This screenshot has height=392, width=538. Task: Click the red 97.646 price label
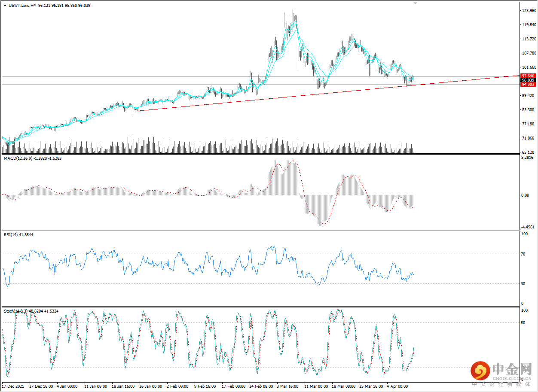pos(527,76)
